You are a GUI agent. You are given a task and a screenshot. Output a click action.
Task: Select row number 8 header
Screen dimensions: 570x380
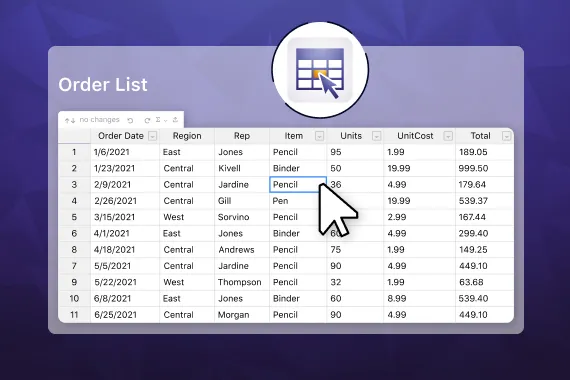pyautogui.click(x=74, y=250)
